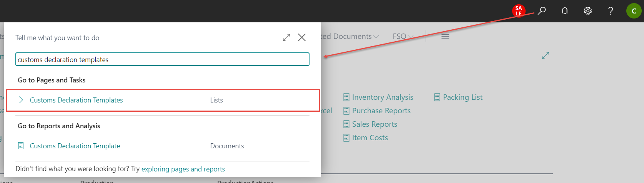
Task: Click the search magnifier icon in header
Action: (542, 11)
